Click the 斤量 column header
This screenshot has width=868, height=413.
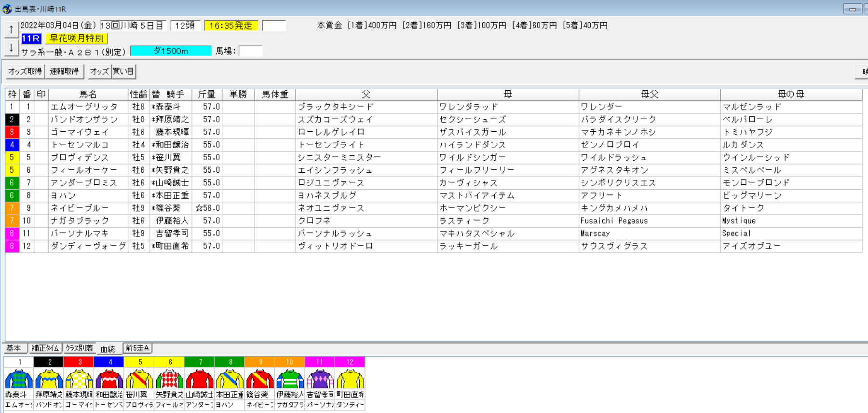coord(207,94)
